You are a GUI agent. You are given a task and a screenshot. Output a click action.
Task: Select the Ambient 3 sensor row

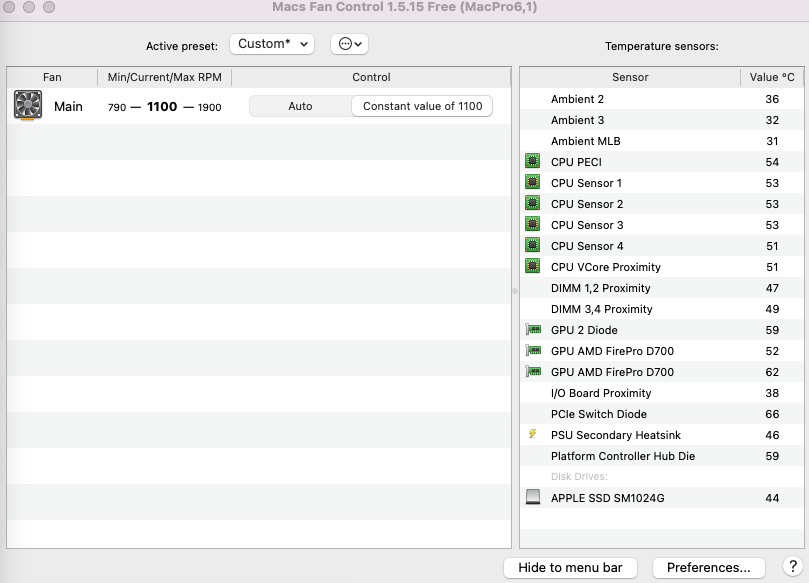coord(662,120)
